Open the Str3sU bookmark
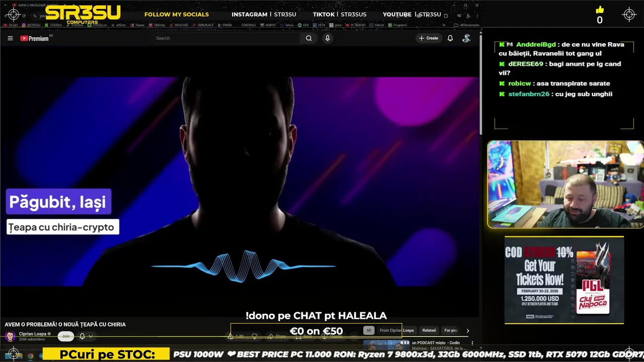This screenshot has height=362, width=644. coord(11,25)
